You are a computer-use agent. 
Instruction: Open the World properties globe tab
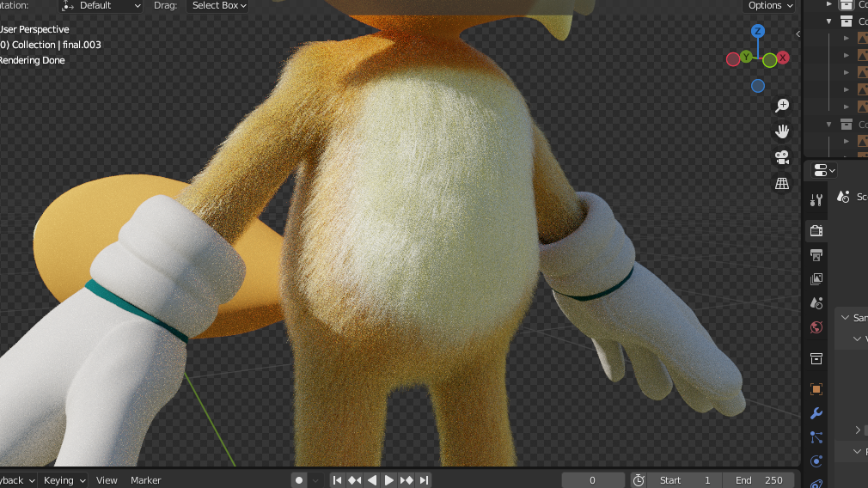point(816,327)
